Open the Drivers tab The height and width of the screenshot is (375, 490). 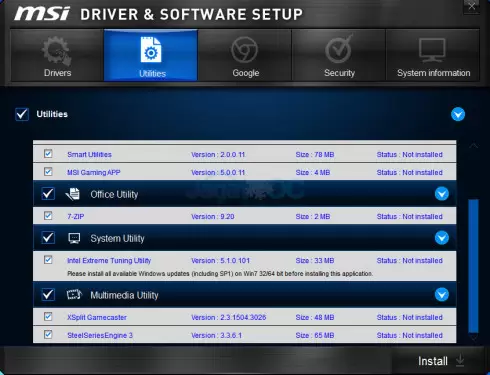pyautogui.click(x=57, y=55)
